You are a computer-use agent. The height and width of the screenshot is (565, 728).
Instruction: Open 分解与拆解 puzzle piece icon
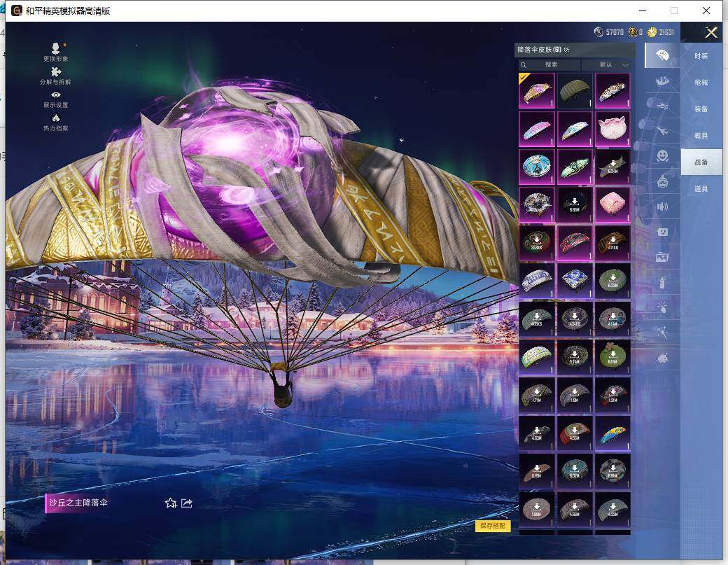(56, 76)
